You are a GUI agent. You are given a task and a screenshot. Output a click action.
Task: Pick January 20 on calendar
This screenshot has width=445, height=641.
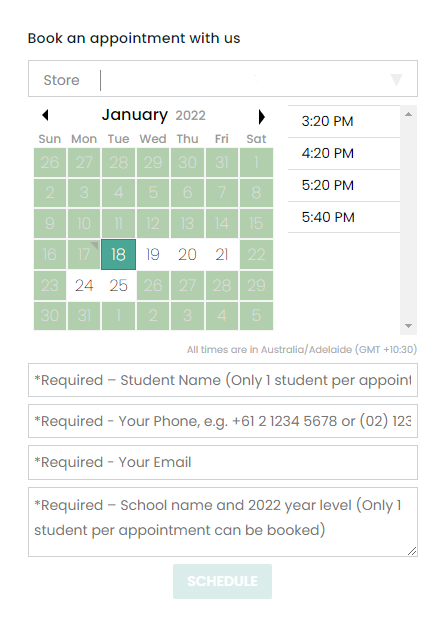click(187, 255)
